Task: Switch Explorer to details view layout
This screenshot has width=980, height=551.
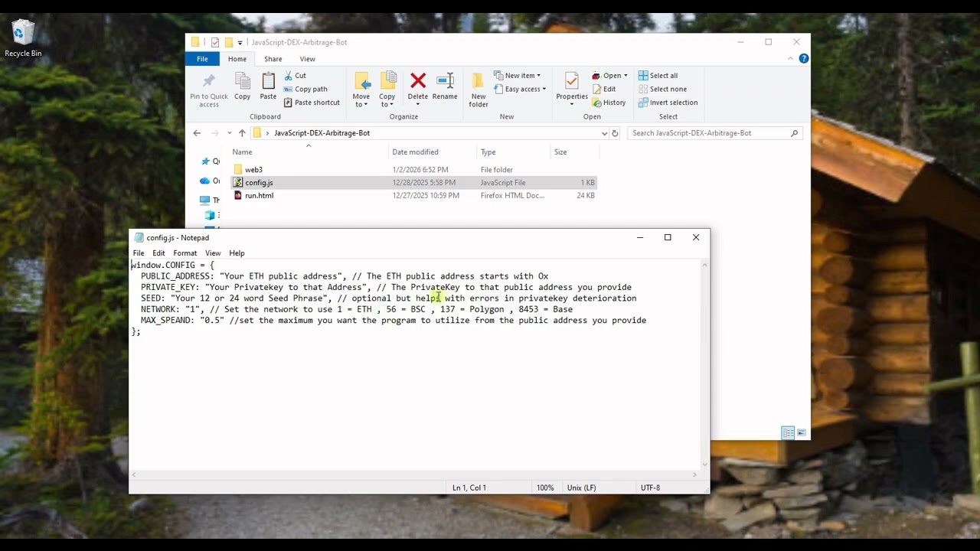Action: pyautogui.click(x=788, y=433)
